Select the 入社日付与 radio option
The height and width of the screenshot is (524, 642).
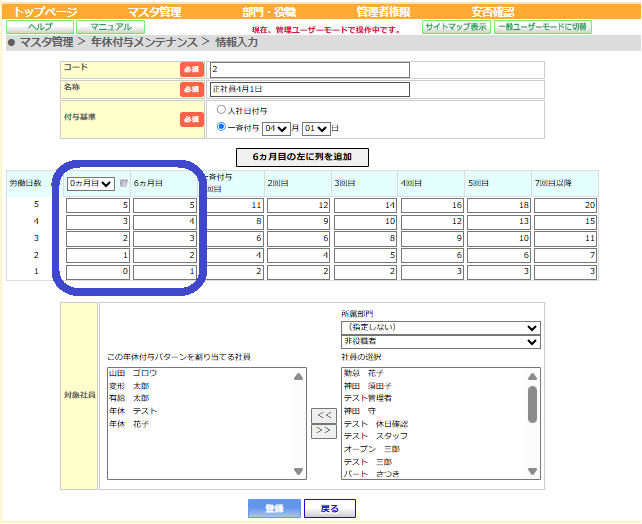(221, 110)
